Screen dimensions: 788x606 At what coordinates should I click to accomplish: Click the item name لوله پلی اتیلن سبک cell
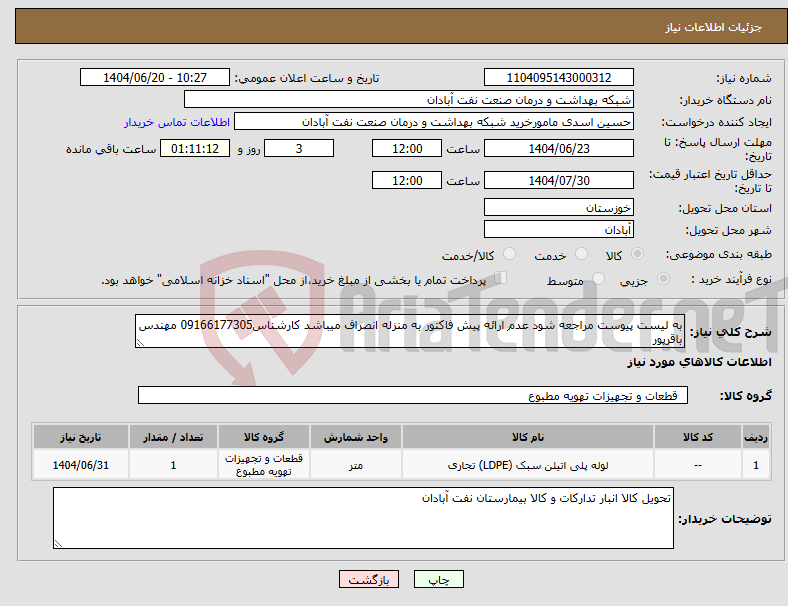click(528, 465)
